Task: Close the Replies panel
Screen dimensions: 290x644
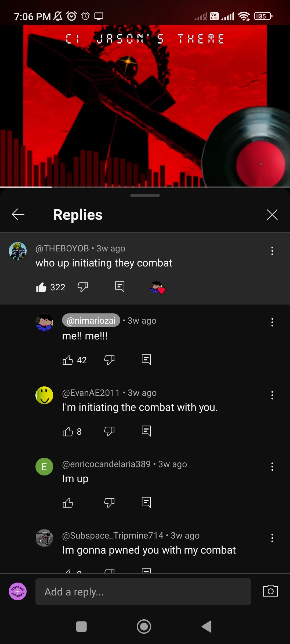Action: pyautogui.click(x=272, y=215)
